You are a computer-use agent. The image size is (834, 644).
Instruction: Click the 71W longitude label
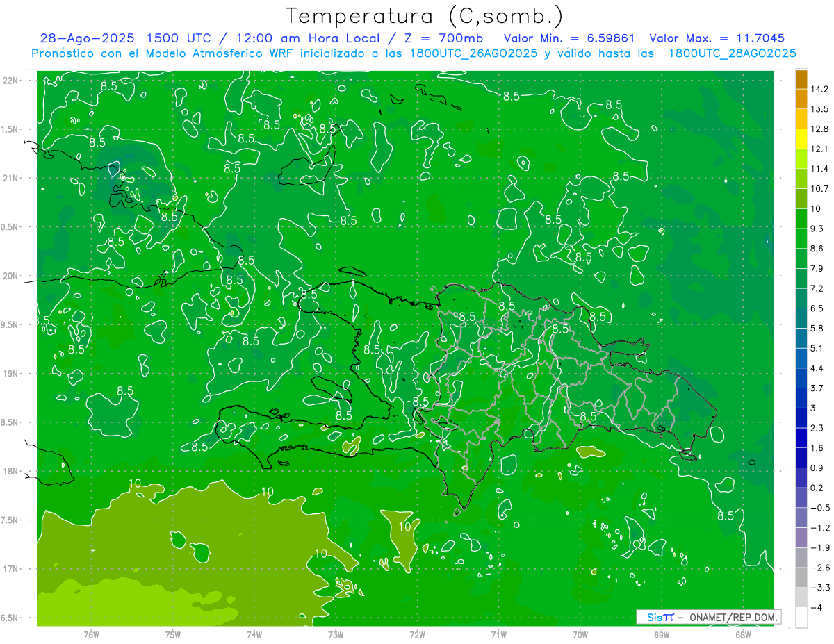(498, 634)
